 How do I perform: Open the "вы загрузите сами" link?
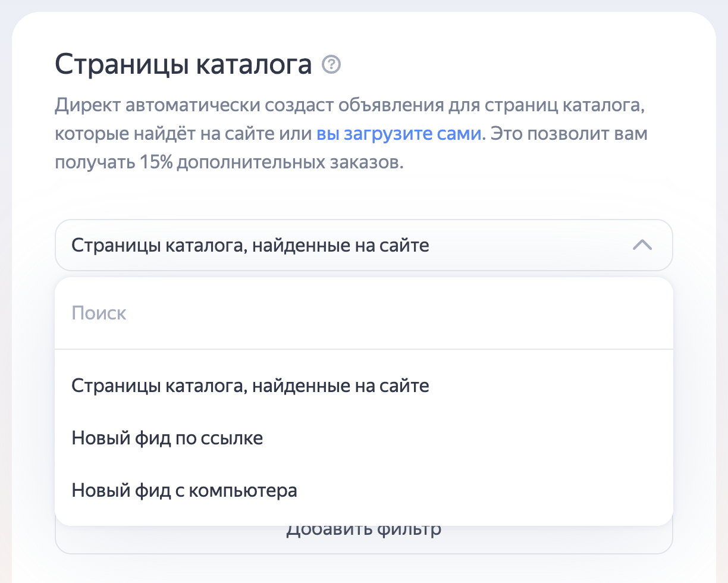tap(398, 134)
